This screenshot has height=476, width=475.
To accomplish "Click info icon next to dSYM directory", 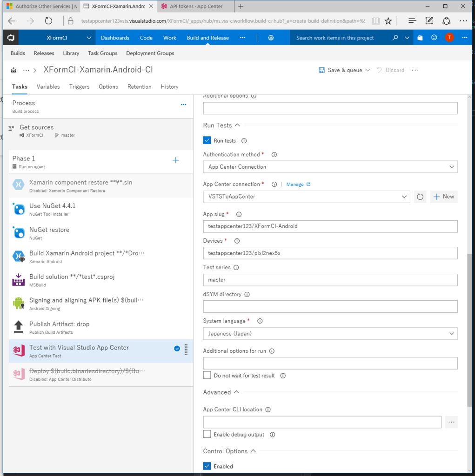I will point(247,294).
